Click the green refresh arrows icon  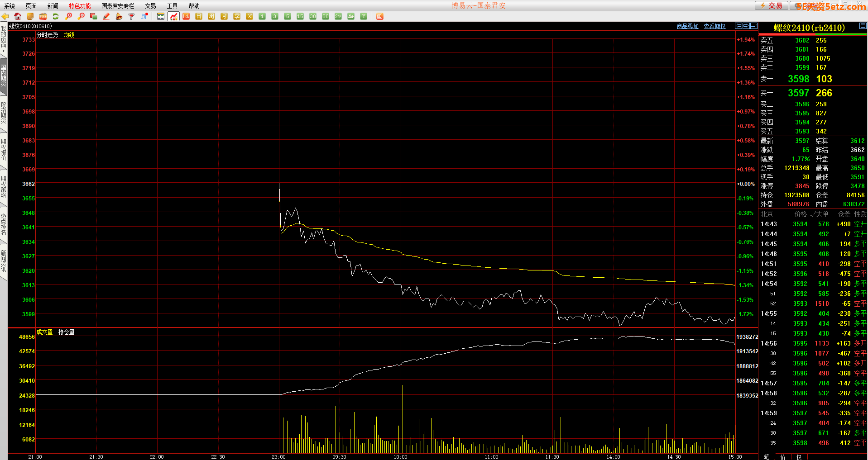56,16
